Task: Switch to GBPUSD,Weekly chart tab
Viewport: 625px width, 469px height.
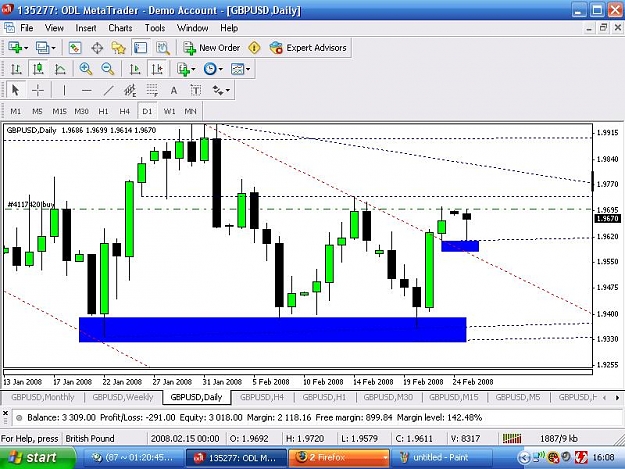Action: tap(123, 397)
